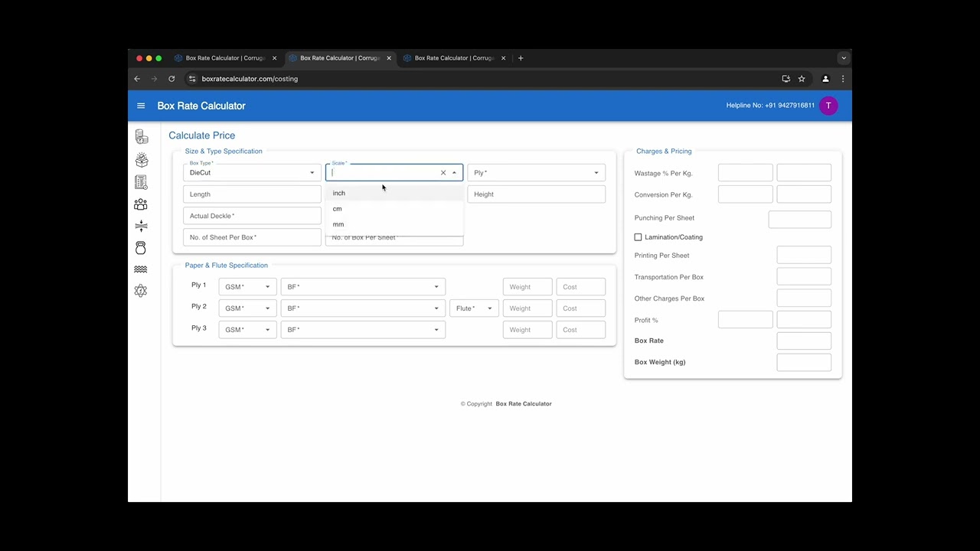This screenshot has height=551, width=980.
Task: Click the browser address bar URL
Action: (x=250, y=79)
